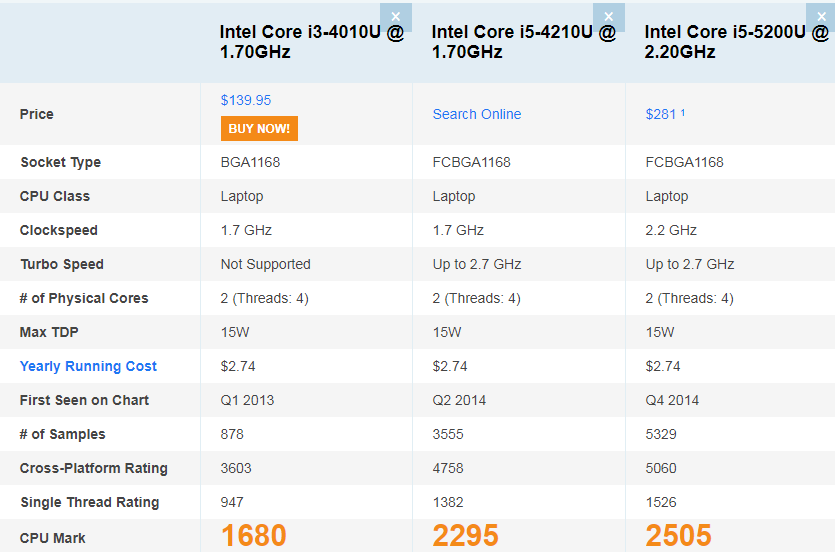Screen dimensions: 835x552
Task: Select the 2295 CPU Mark score
Action: pyautogui.click(x=466, y=536)
